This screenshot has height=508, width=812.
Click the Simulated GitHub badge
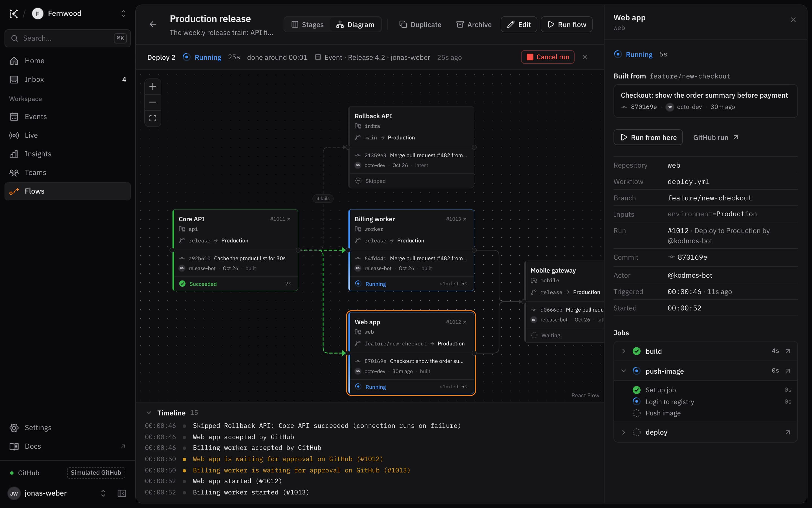[x=96, y=473]
